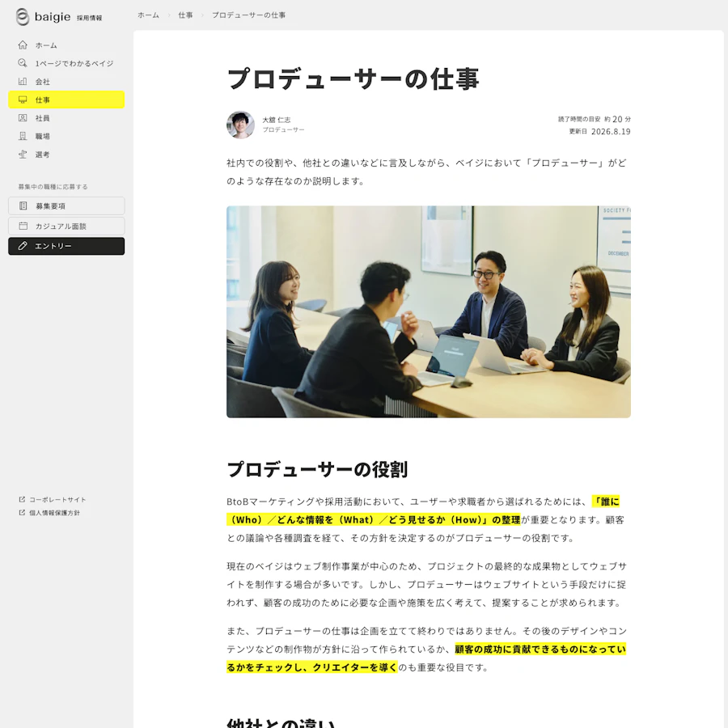This screenshot has height=728, width=728.
Task: Click the magnifier icon beside 1ページでわかるベイジ
Action: click(23, 63)
